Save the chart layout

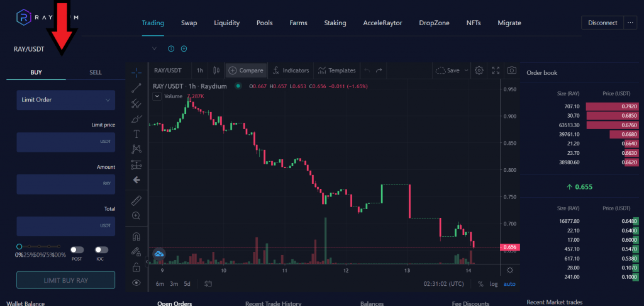[x=448, y=71]
